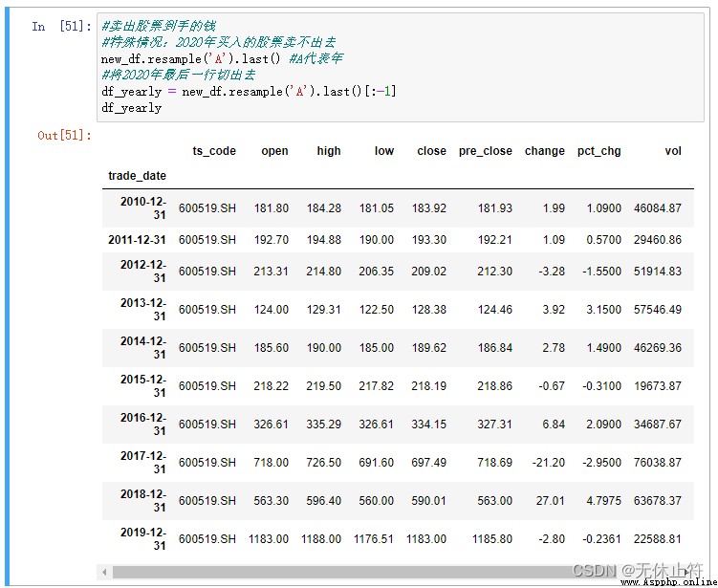Click the 600519.SH cell in the 2015-12-31 row
Screen dimensions: 718x588
pos(207,386)
